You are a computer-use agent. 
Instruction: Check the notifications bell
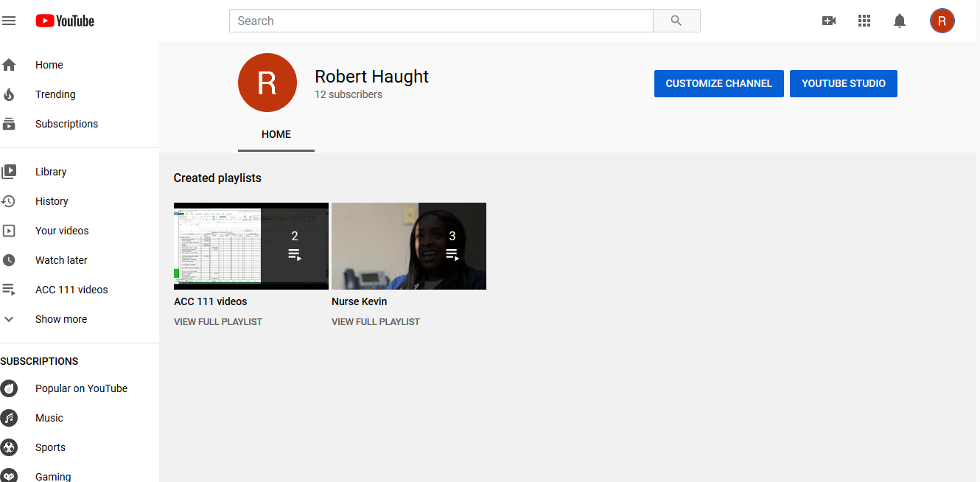pos(900,21)
